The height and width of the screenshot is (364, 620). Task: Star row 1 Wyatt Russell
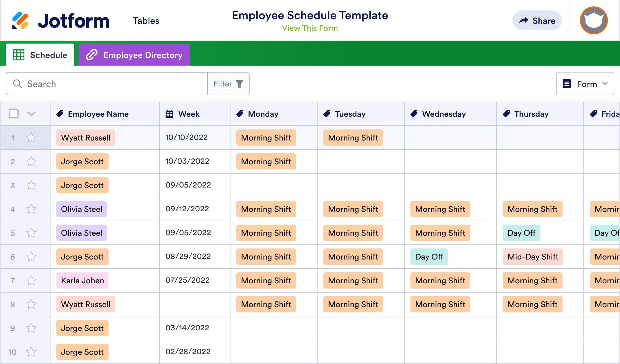31,138
